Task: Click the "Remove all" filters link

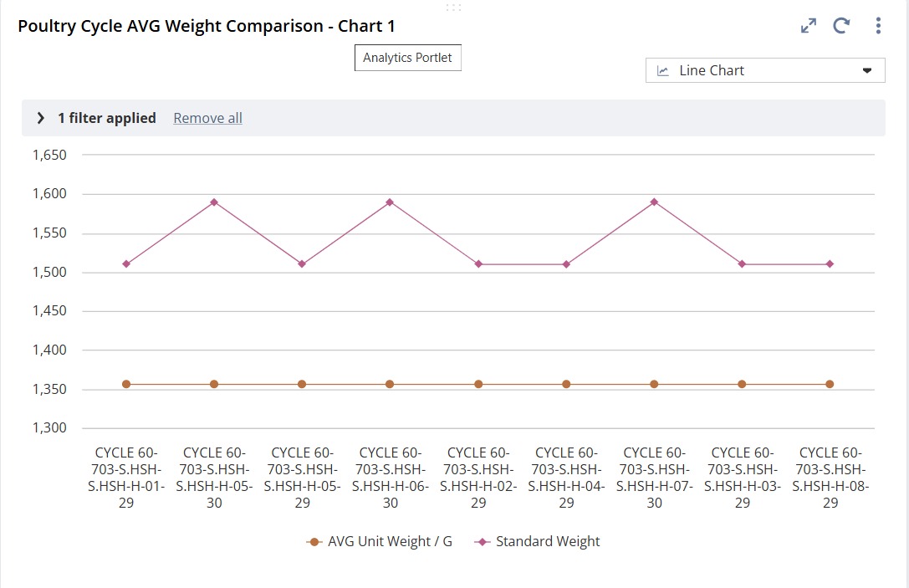Action: pos(207,119)
